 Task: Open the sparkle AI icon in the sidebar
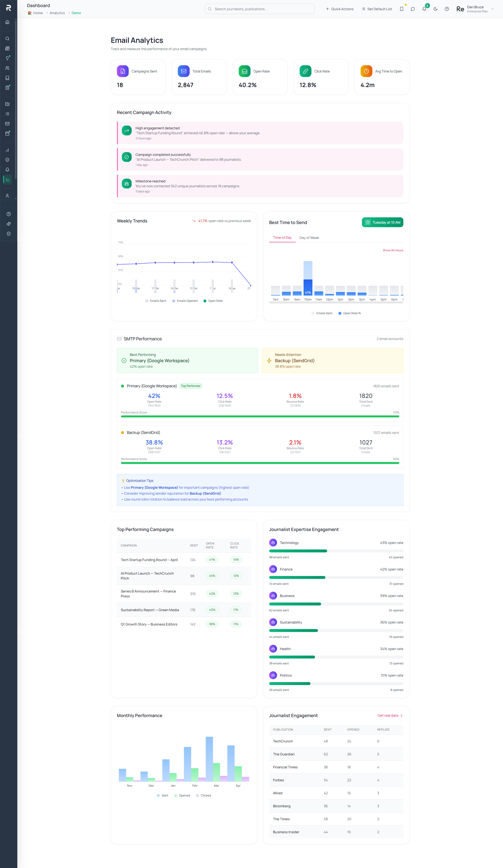(x=9, y=224)
